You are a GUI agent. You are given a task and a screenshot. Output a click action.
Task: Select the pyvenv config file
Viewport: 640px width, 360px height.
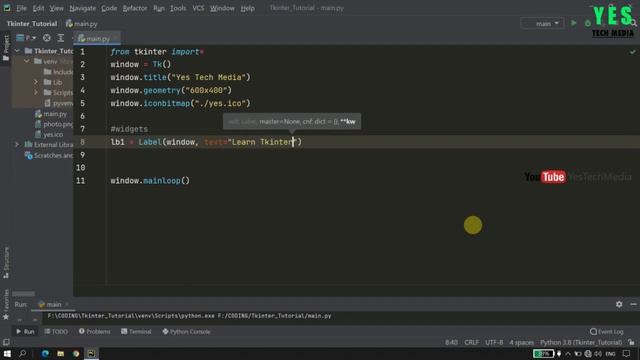click(58, 103)
